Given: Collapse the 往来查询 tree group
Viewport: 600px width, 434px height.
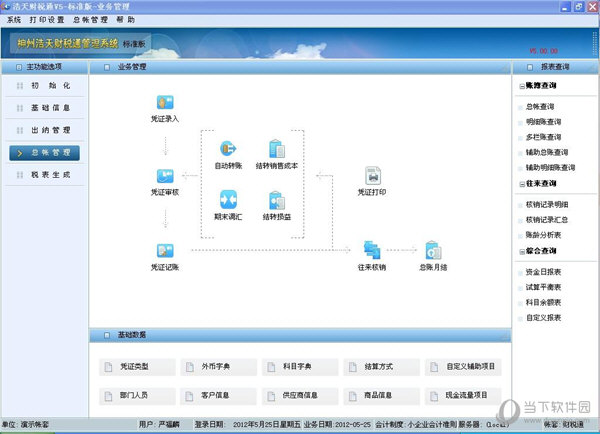Looking at the screenshot, I should [x=520, y=184].
